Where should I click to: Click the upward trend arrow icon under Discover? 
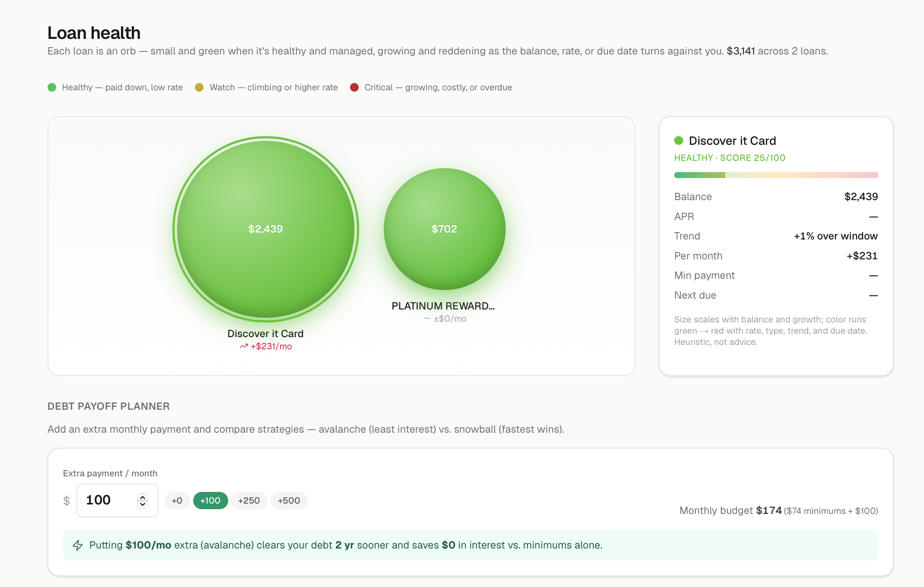tap(244, 346)
